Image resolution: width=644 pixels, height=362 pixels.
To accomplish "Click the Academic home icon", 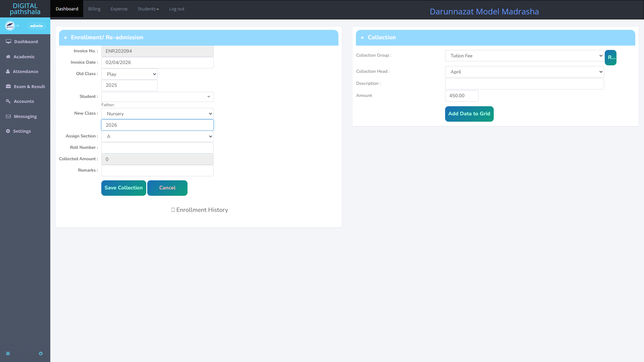I will tap(8, 57).
